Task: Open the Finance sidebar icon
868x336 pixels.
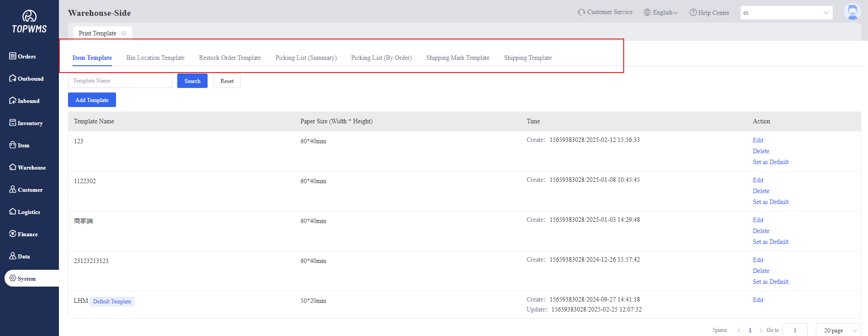Action: point(13,234)
